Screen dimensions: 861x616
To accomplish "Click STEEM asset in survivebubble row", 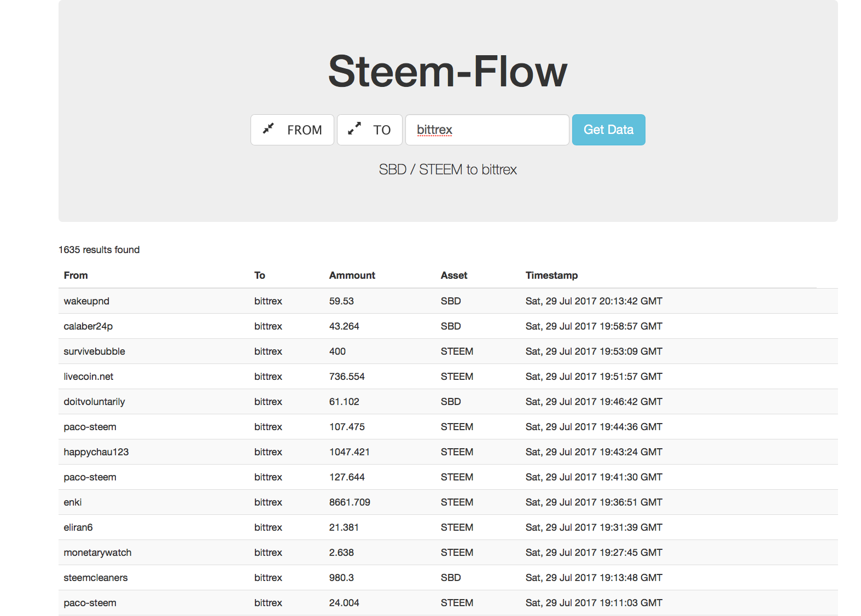I will (457, 351).
